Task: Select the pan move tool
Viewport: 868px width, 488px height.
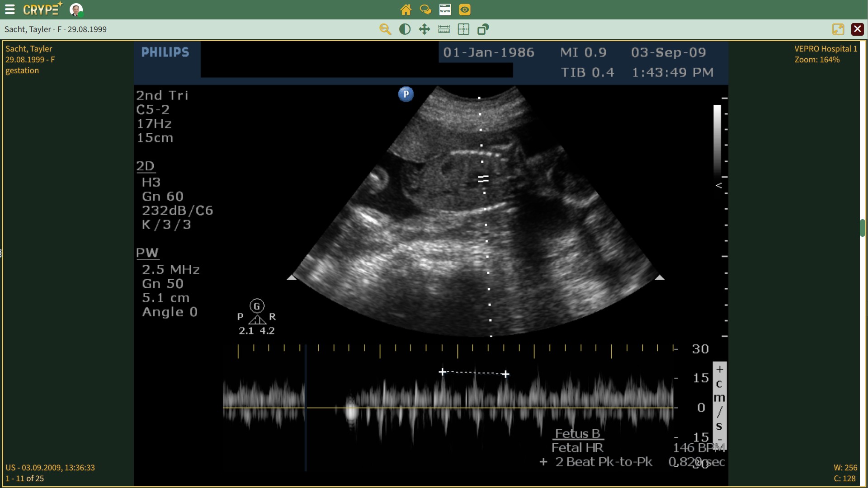Action: [425, 29]
